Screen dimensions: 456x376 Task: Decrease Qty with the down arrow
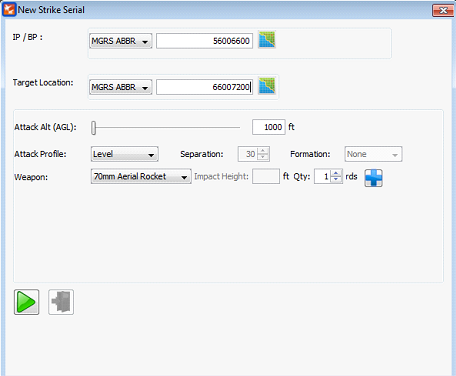[x=336, y=180]
